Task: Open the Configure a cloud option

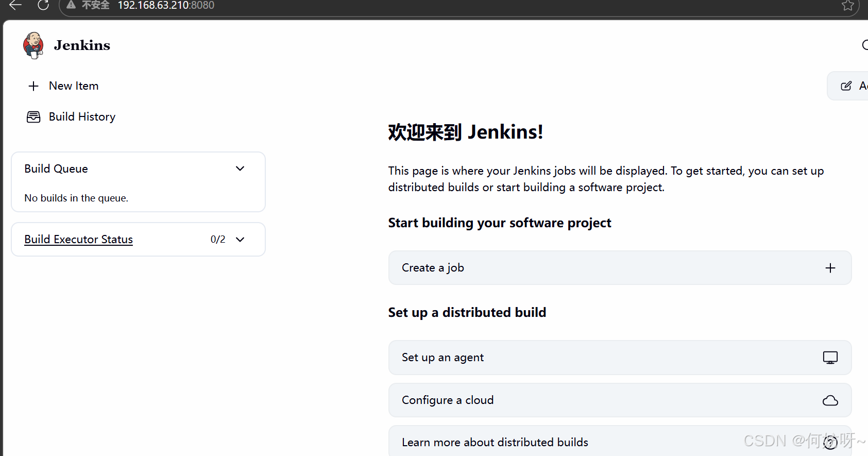Action: [x=620, y=400]
